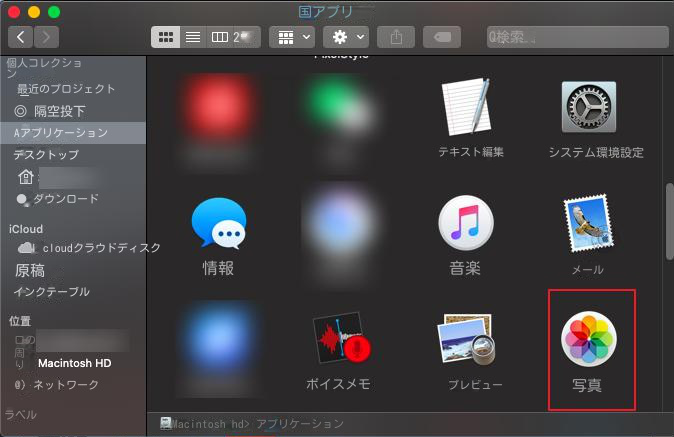Click the 情報 label text
674x437 pixels.
[218, 268]
